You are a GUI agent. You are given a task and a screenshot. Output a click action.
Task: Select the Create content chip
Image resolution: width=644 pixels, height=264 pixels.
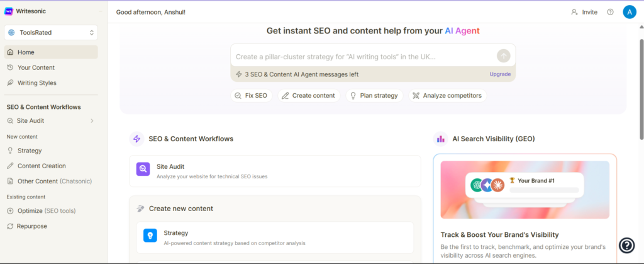pos(309,95)
